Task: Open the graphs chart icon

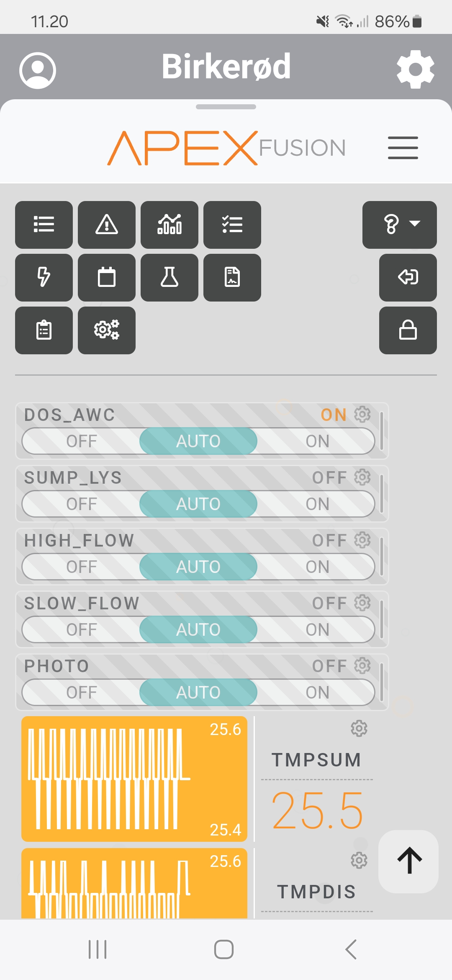Action: click(169, 224)
